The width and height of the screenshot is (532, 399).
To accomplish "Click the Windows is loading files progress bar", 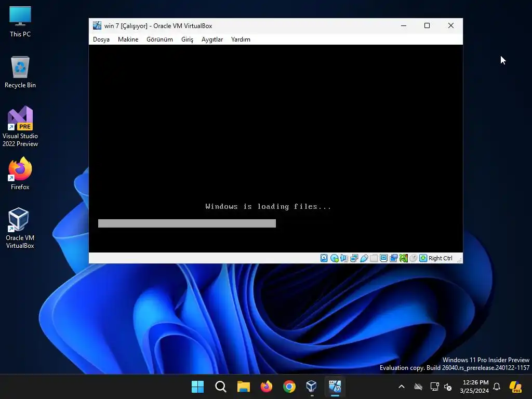I will (x=187, y=223).
